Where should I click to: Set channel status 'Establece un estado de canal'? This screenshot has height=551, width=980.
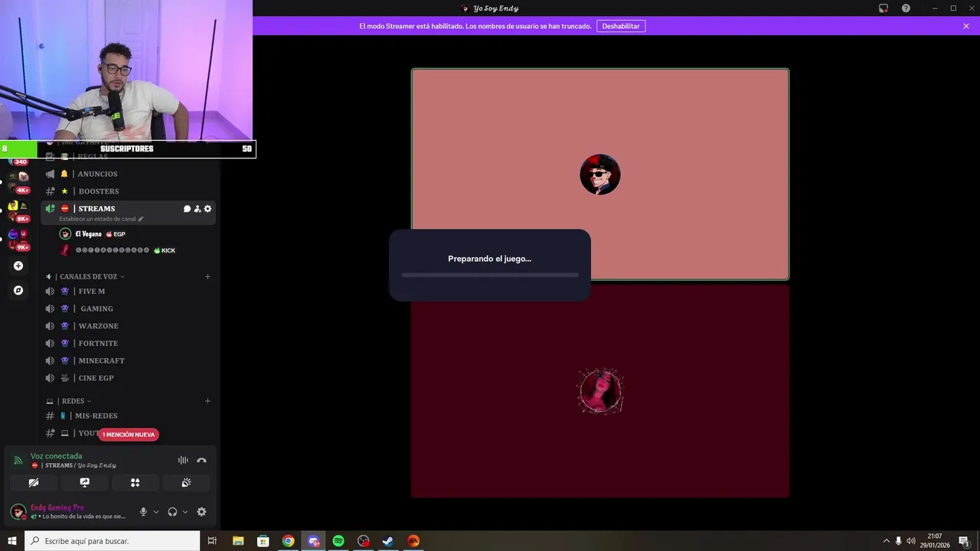[101, 219]
